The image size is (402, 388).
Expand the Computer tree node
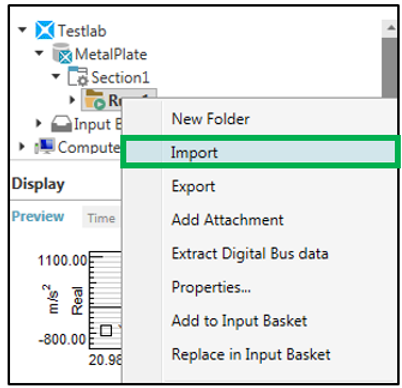coord(22,146)
